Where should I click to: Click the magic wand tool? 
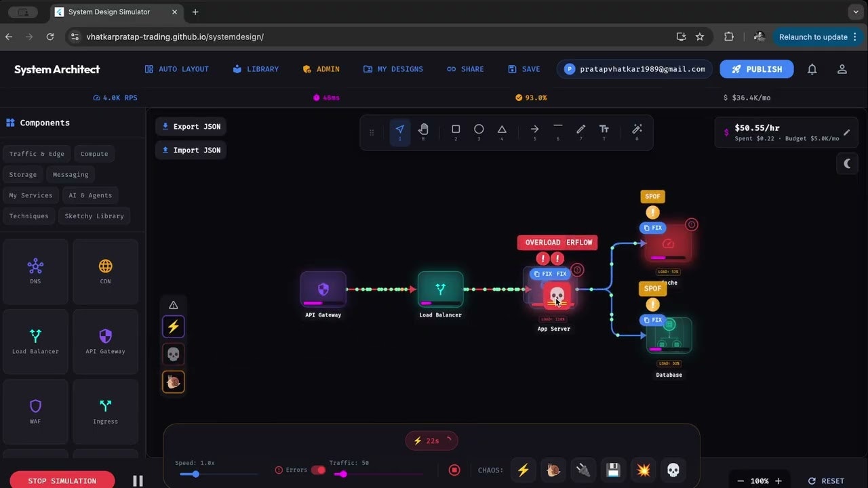636,130
